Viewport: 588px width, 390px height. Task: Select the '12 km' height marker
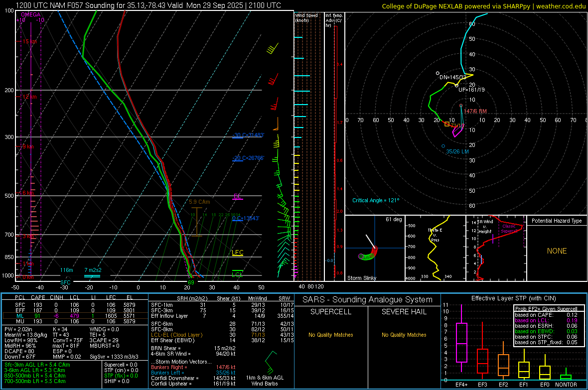tap(29, 97)
